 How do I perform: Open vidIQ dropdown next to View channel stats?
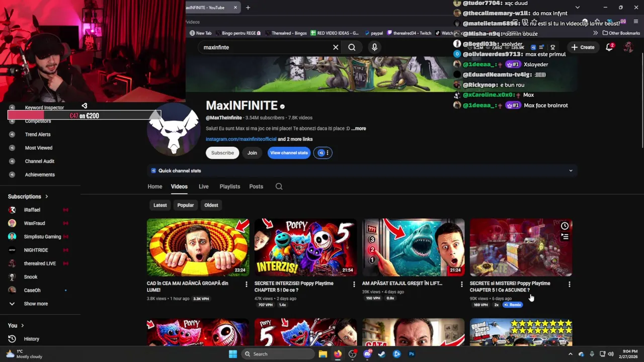323,153
